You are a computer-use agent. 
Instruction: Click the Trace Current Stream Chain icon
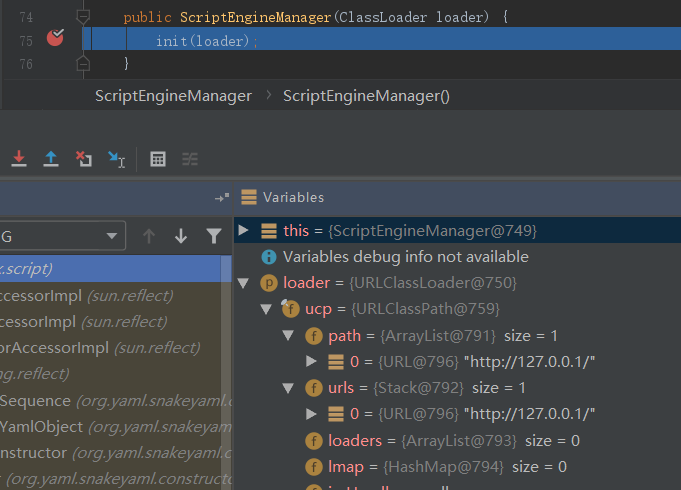pyautogui.click(x=189, y=159)
